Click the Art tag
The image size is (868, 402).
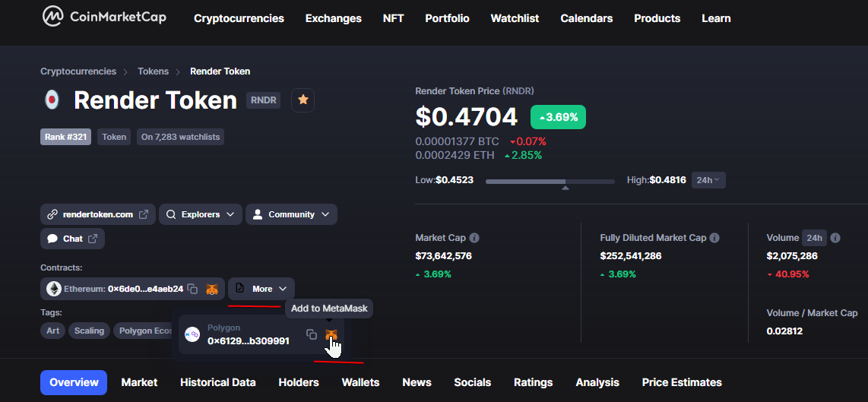pos(52,331)
